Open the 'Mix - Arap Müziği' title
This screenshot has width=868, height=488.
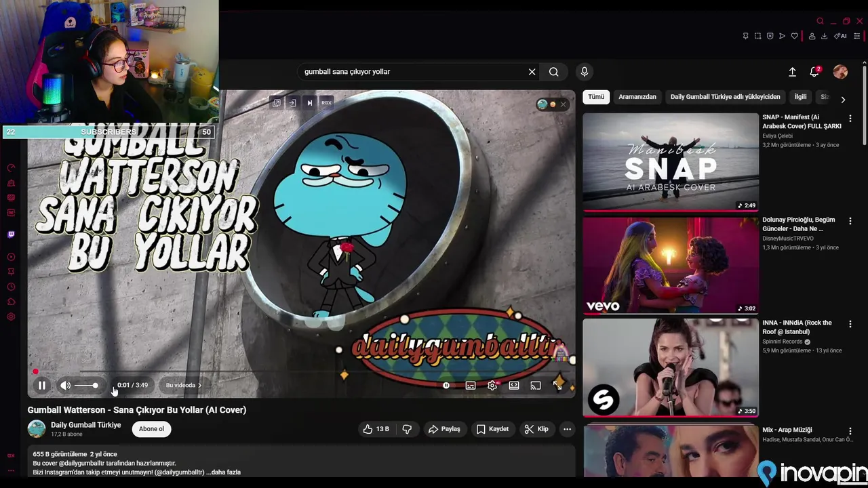(x=787, y=430)
